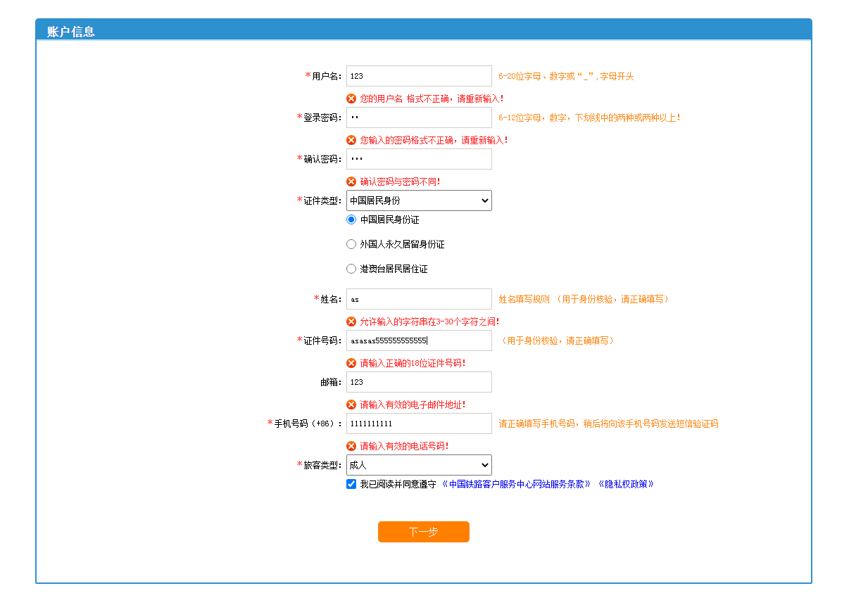Open the 旅客类型 dropdown showing 成人
Image resolution: width=868 pixels, height=605 pixels.
(419, 465)
